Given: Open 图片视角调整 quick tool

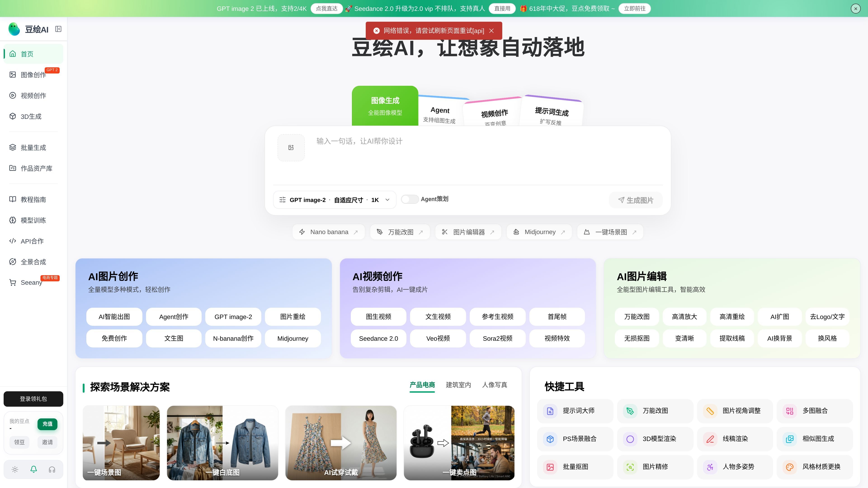Looking at the screenshot, I should coord(735,411).
